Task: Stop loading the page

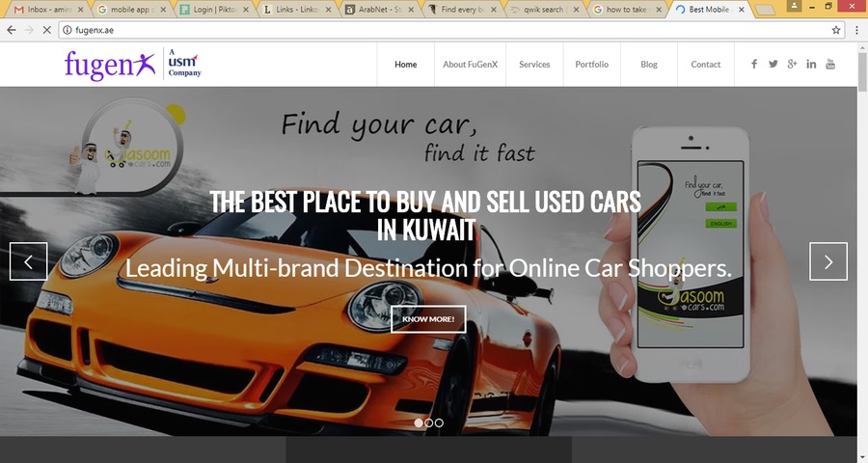Action: click(47, 30)
